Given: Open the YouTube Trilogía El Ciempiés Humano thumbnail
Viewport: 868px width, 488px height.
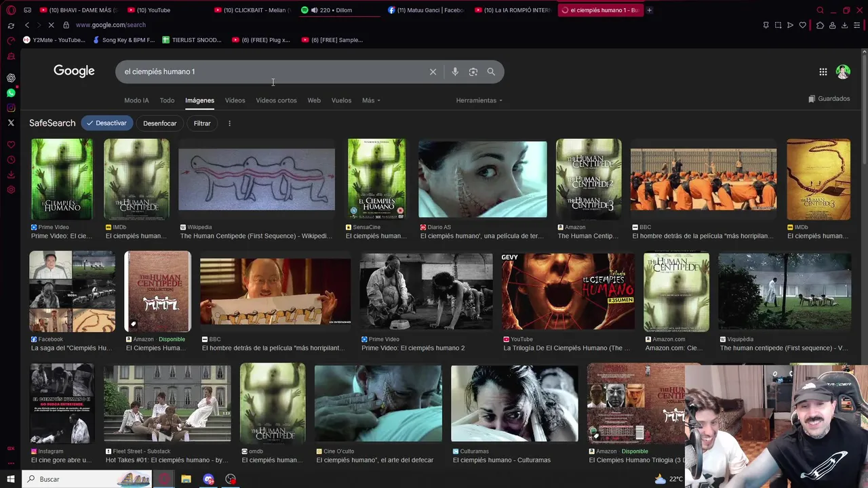Looking at the screenshot, I should (x=568, y=291).
